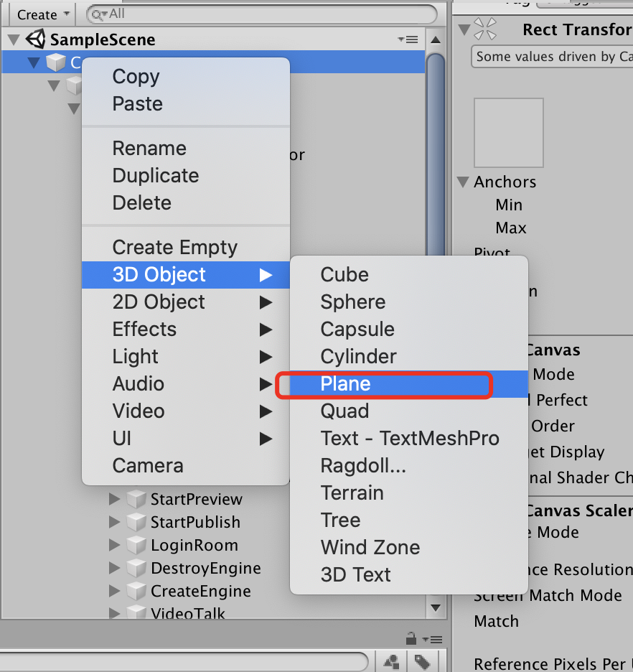Click the cube icon next to StartPreview

136,499
